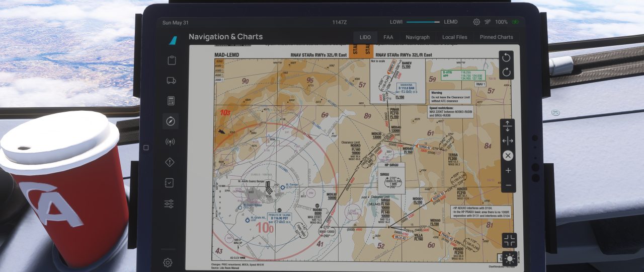This screenshot has height=272, width=644.
Task: Click the Navigation & Charts heading
Action: tap(225, 37)
